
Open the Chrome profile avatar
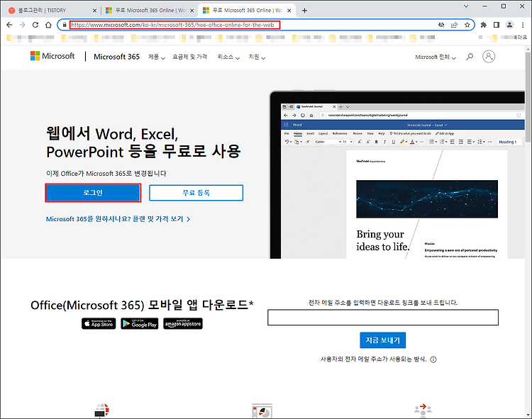509,25
